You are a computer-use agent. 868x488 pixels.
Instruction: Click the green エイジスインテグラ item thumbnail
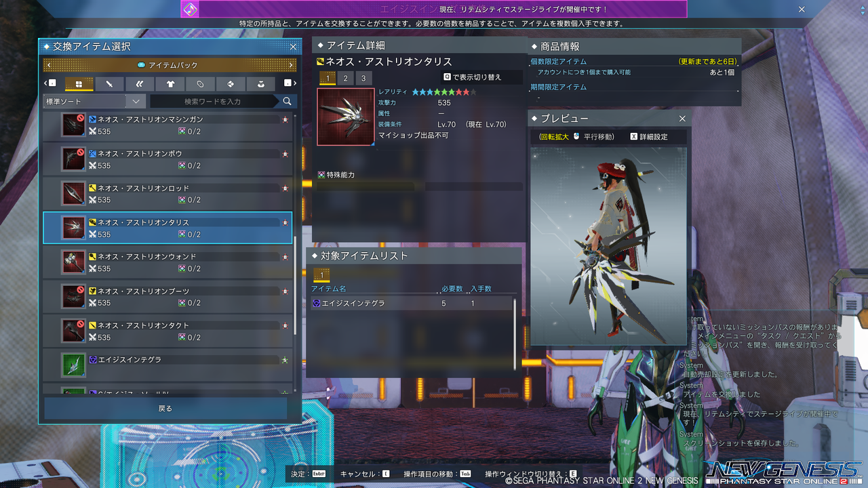click(x=73, y=365)
